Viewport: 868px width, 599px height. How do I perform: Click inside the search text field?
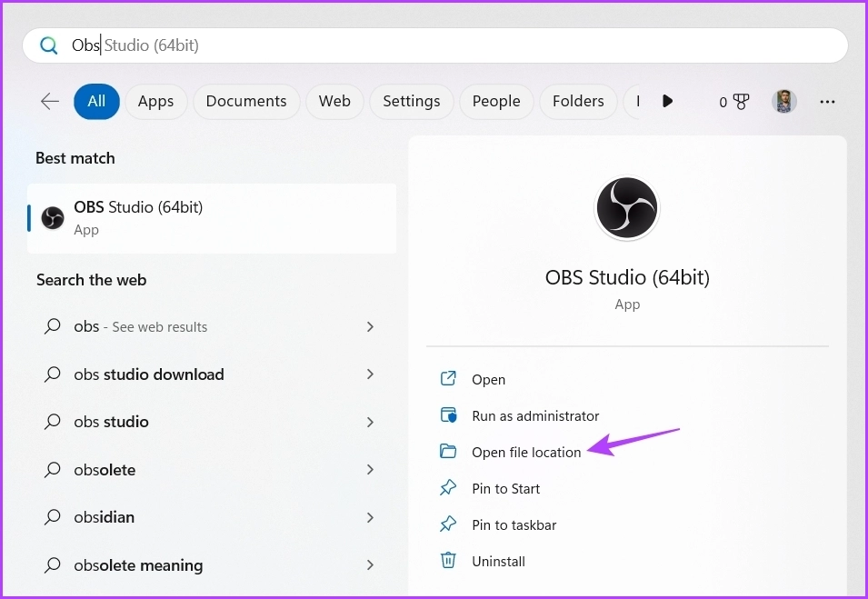tap(435, 45)
